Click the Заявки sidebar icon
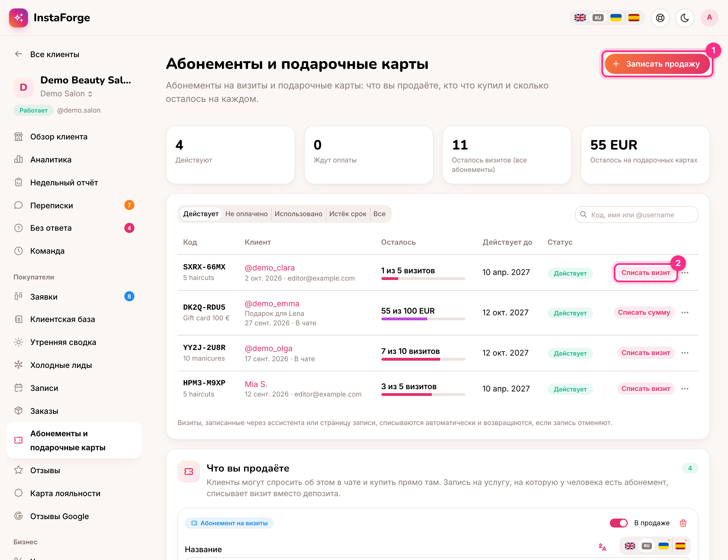Screen dimensions: 728x560 (x=18, y=296)
